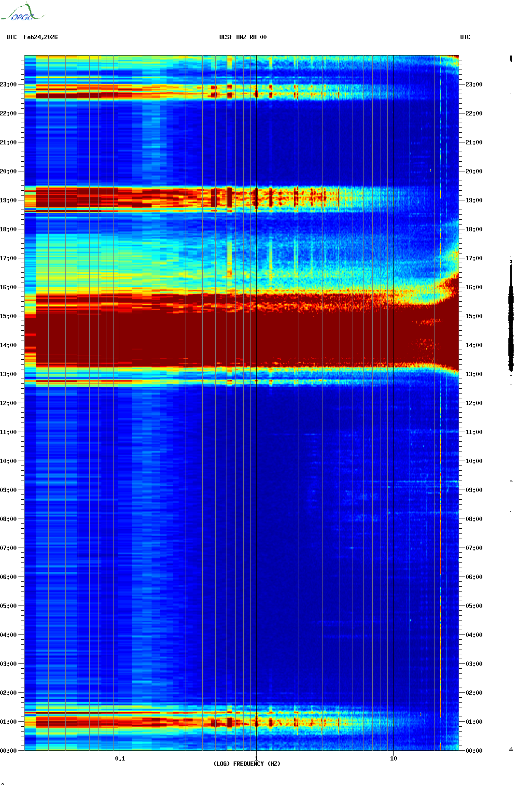The image size is (532, 789).
Task: Click the 07:00 label on the left time axis
Action: (x=8, y=548)
